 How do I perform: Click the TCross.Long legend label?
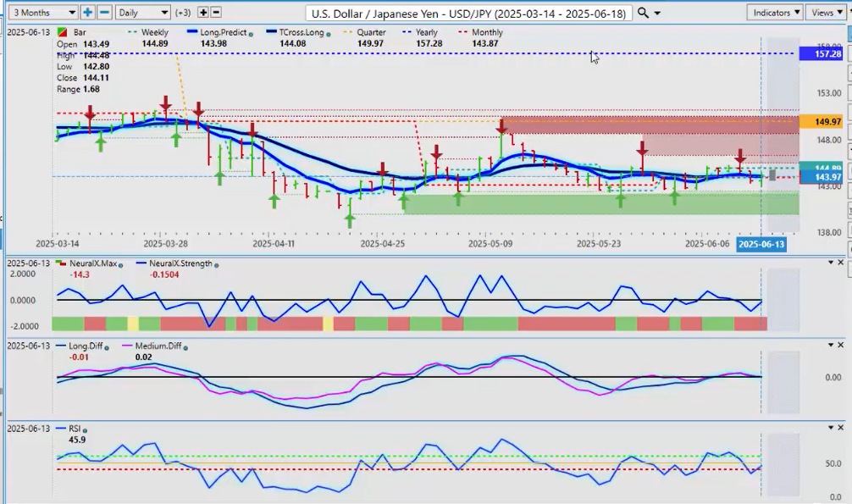pos(302,33)
